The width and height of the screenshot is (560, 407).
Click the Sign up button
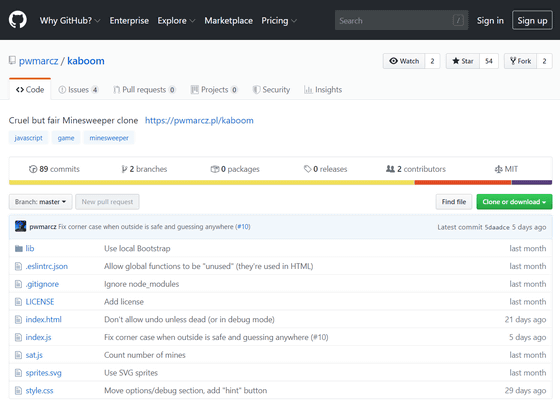tap(532, 20)
